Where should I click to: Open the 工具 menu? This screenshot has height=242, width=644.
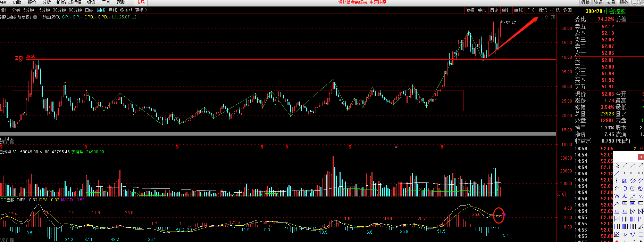coord(106,2)
